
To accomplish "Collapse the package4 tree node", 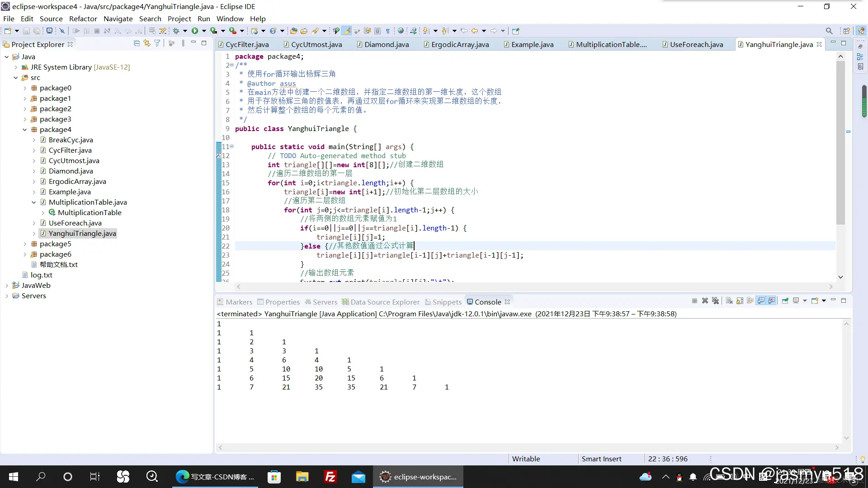I will [x=25, y=130].
